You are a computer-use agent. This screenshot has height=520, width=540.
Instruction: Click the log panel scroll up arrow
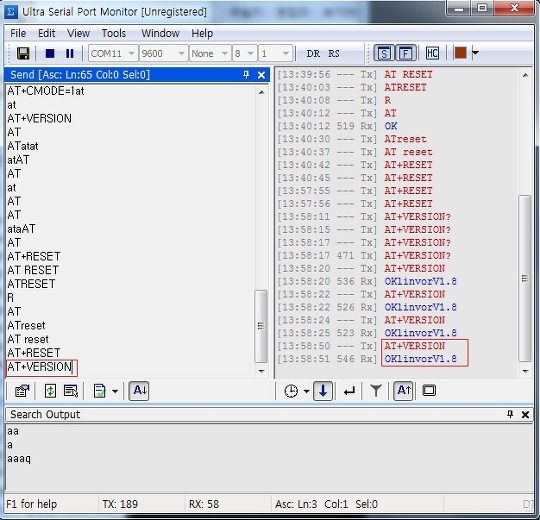click(x=525, y=75)
